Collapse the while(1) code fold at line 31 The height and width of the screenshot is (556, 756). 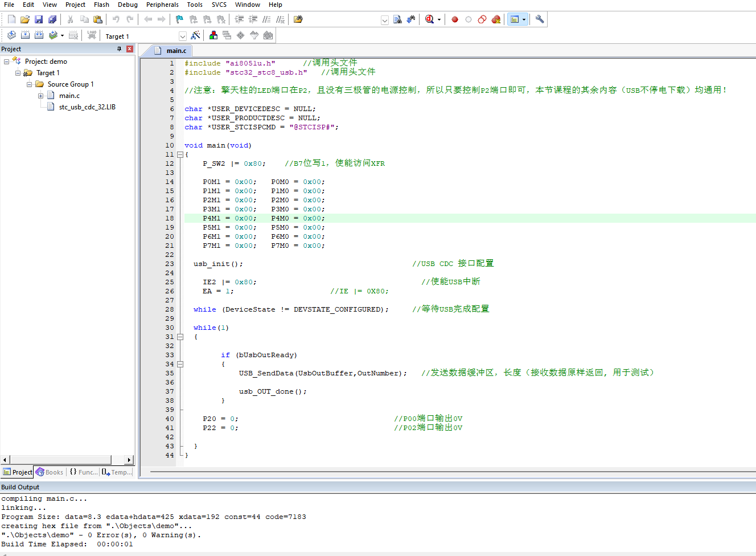click(180, 337)
